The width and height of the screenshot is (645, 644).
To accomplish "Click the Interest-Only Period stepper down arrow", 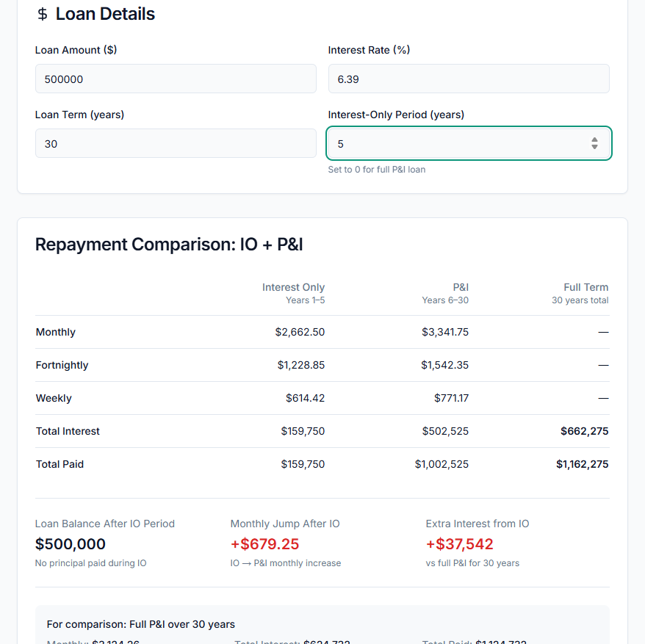I will [595, 147].
